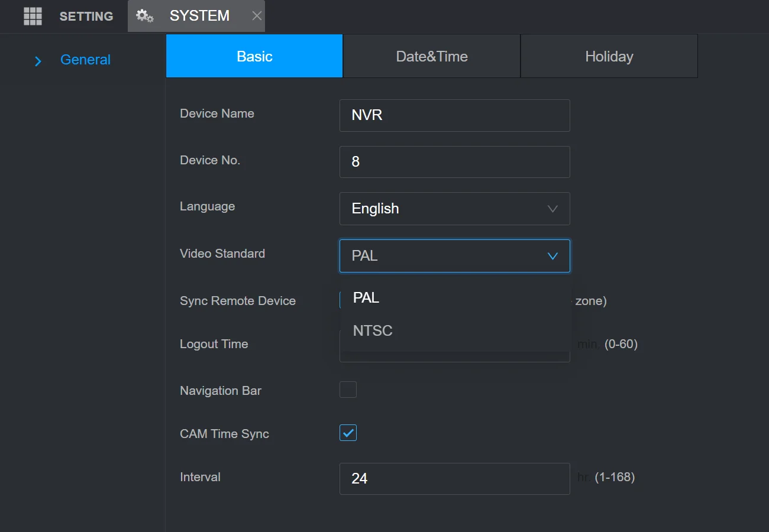Open the Language dropdown arrow
The height and width of the screenshot is (532, 769).
click(552, 209)
